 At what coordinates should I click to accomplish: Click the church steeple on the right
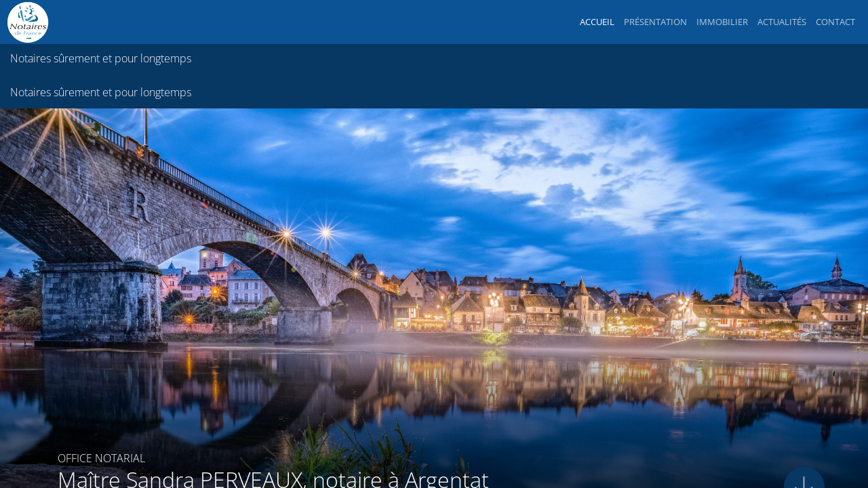(739, 274)
